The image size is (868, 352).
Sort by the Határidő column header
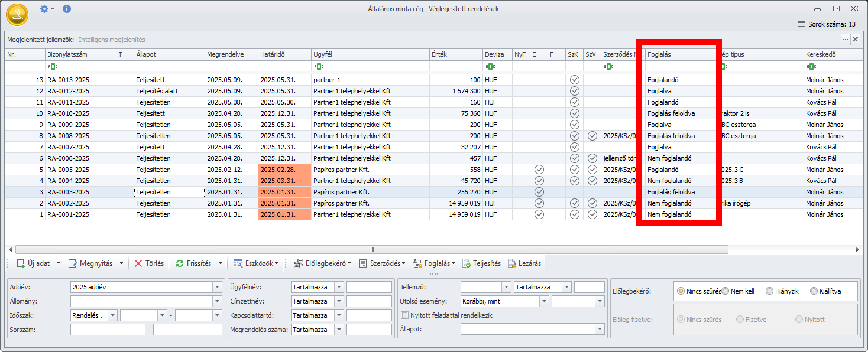[x=284, y=54]
